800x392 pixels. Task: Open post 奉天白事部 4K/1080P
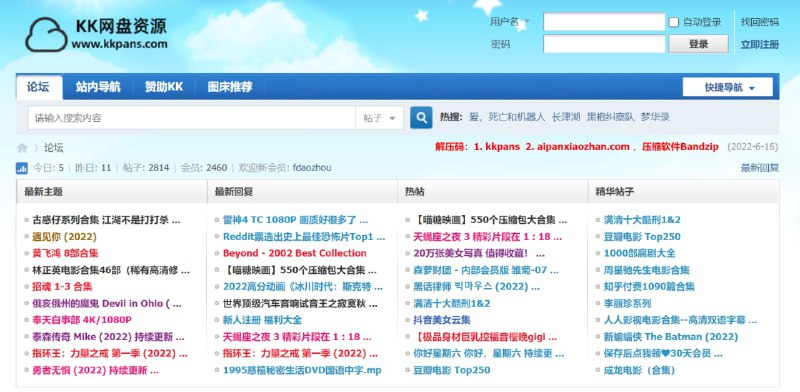(82, 320)
